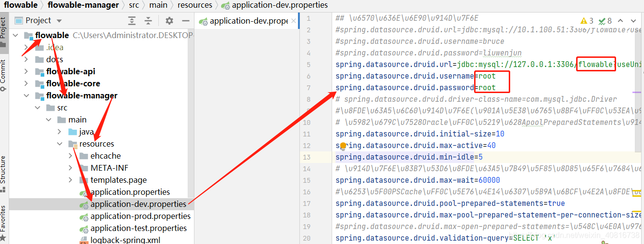
Task: Collapse the src folder
Action: pyautogui.click(x=38, y=108)
